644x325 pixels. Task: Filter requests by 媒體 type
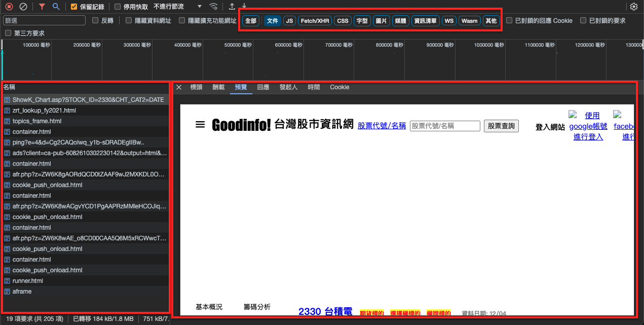400,21
